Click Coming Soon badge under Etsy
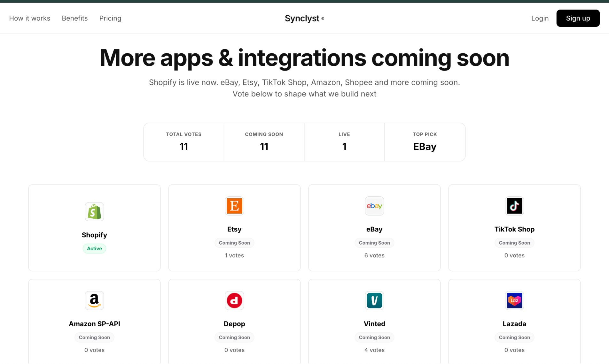 [x=234, y=243]
